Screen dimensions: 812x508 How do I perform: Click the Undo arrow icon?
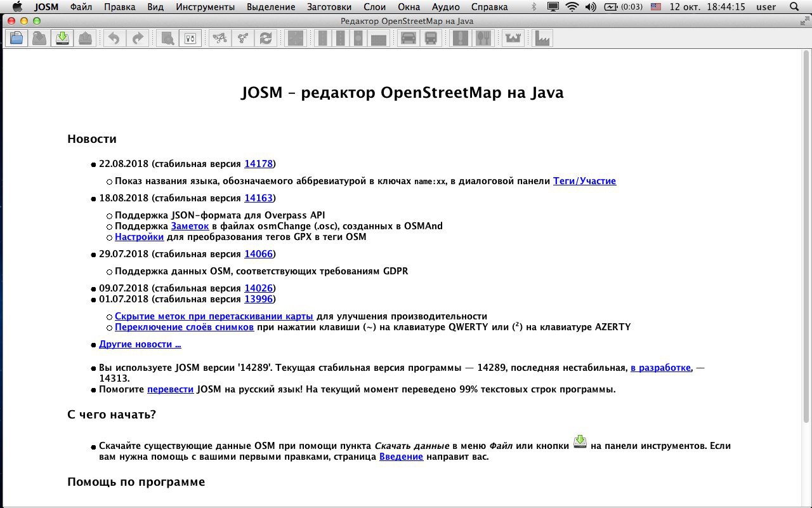(x=114, y=39)
